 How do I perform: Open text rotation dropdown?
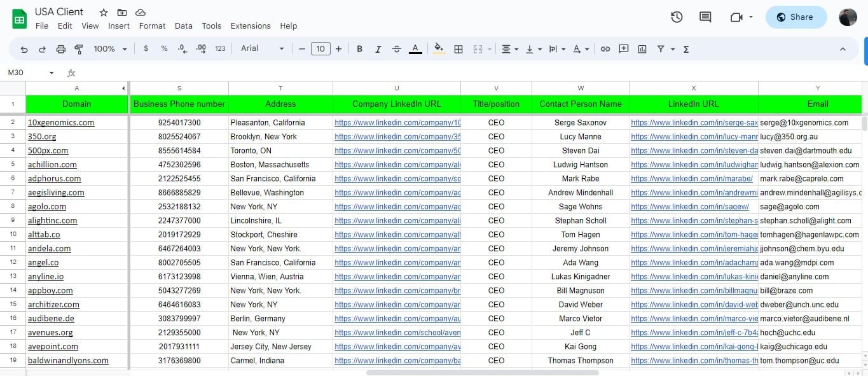pos(581,49)
